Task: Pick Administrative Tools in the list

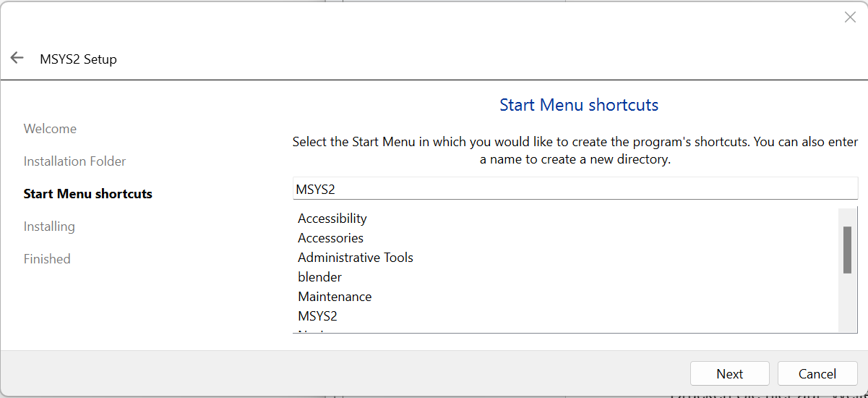Action: (x=356, y=258)
